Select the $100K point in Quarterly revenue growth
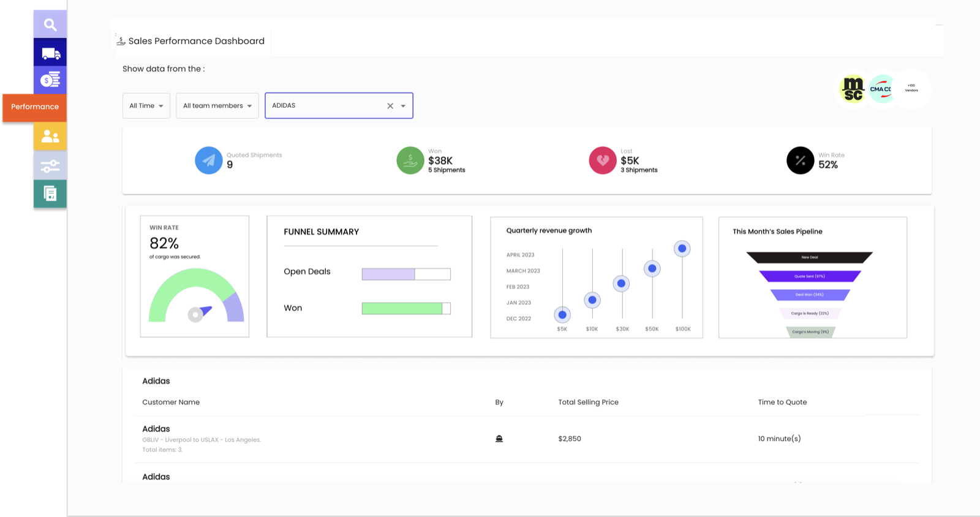980x517 pixels. [682, 249]
